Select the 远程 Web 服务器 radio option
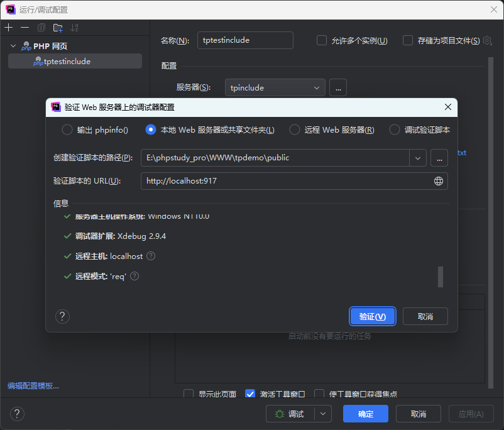Image resolution: width=504 pixels, height=430 pixels. [294, 130]
